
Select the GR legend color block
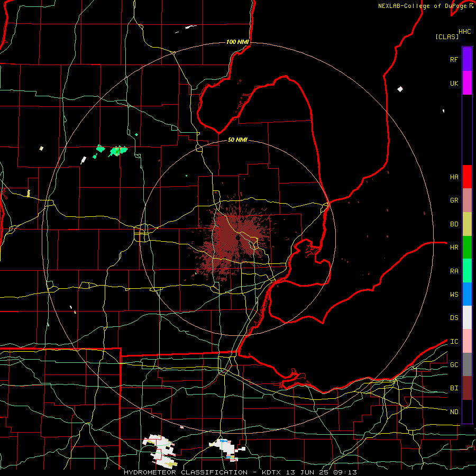pyautogui.click(x=467, y=200)
